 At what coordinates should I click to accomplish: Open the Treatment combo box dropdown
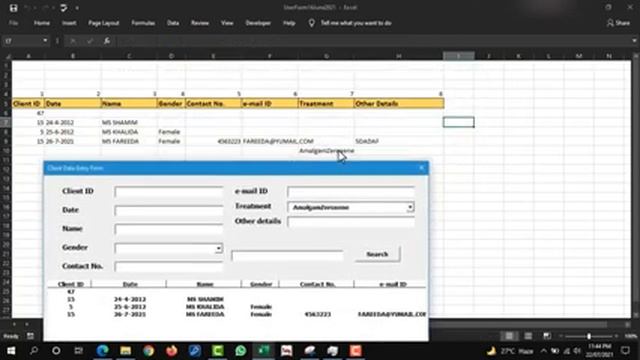click(x=410, y=207)
